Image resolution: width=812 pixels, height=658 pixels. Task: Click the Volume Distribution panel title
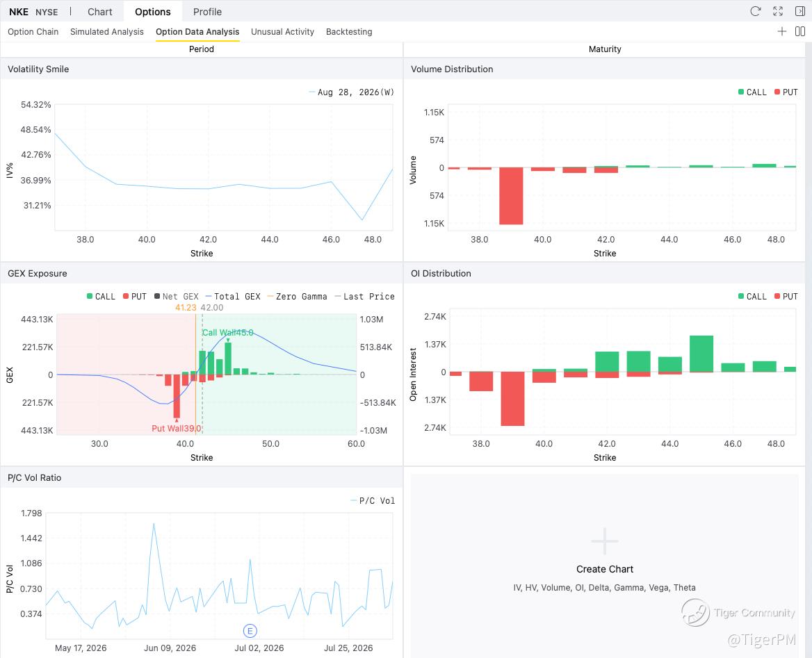pyautogui.click(x=452, y=69)
